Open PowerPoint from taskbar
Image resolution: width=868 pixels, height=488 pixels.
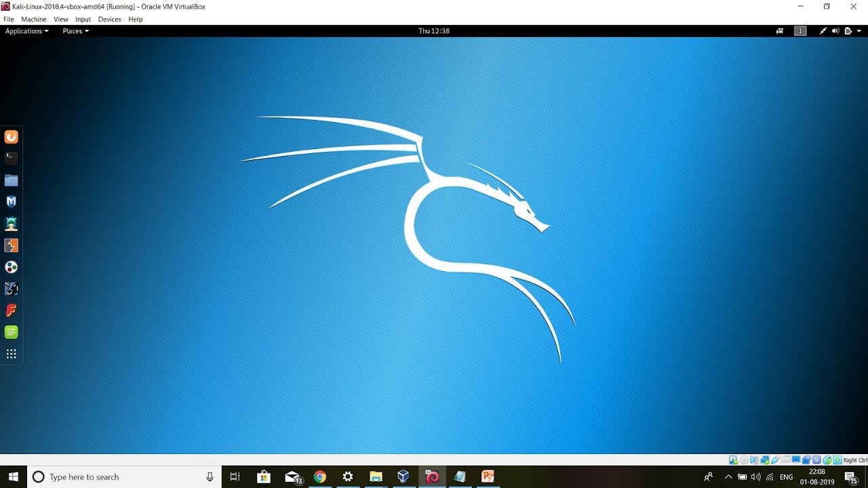coord(488,477)
